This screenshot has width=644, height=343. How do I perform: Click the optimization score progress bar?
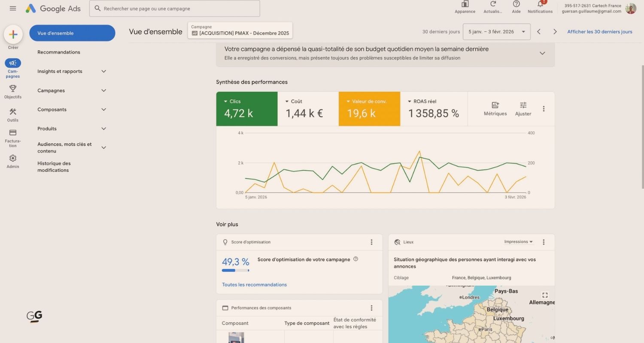click(235, 270)
